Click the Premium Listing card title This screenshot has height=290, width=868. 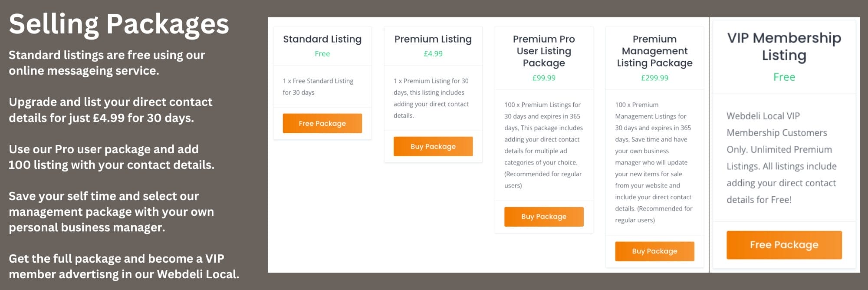pyautogui.click(x=433, y=39)
